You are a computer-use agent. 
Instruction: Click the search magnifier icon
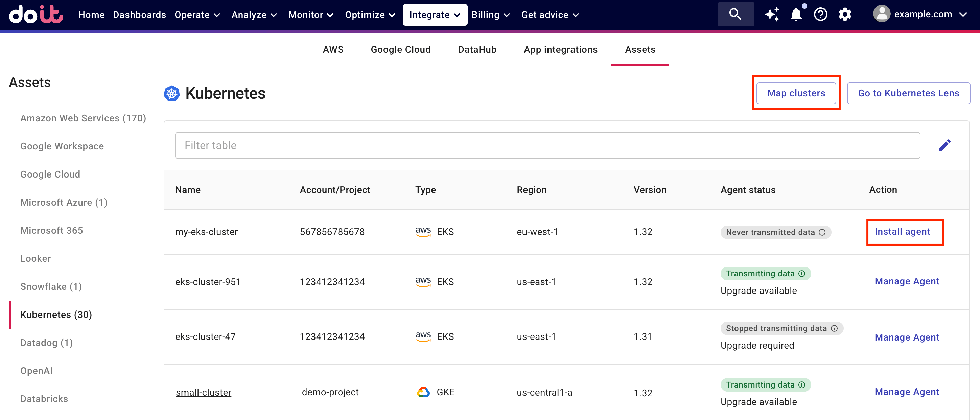(735, 15)
